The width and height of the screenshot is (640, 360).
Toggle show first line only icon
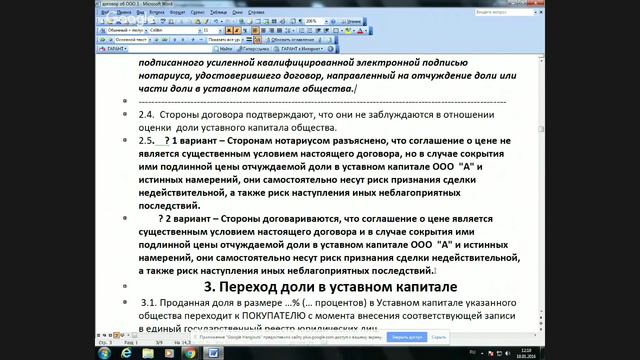[x=249, y=40]
